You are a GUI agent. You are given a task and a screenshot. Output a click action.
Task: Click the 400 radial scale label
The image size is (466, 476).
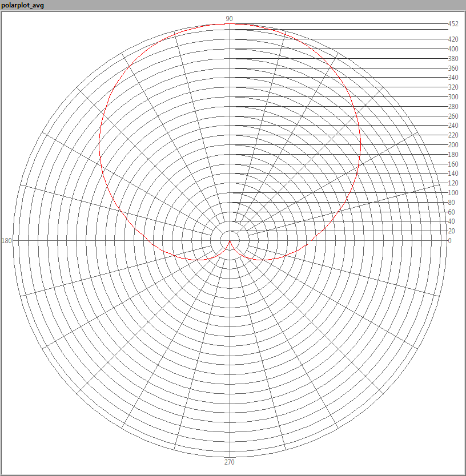(x=453, y=49)
